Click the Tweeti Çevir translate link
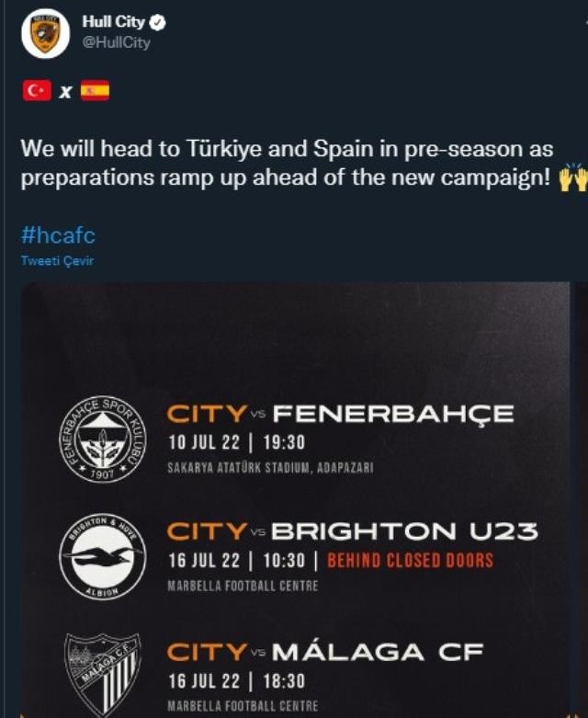This screenshot has height=718, width=588. [57, 260]
